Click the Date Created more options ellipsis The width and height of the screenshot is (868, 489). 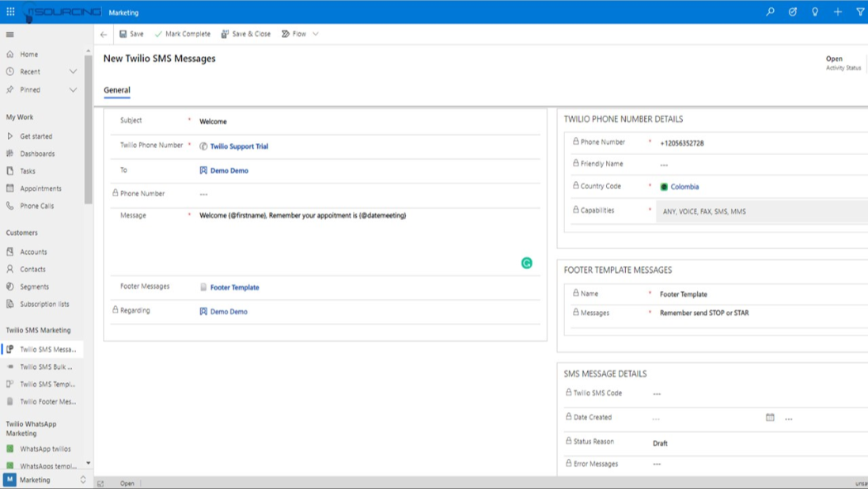(789, 419)
